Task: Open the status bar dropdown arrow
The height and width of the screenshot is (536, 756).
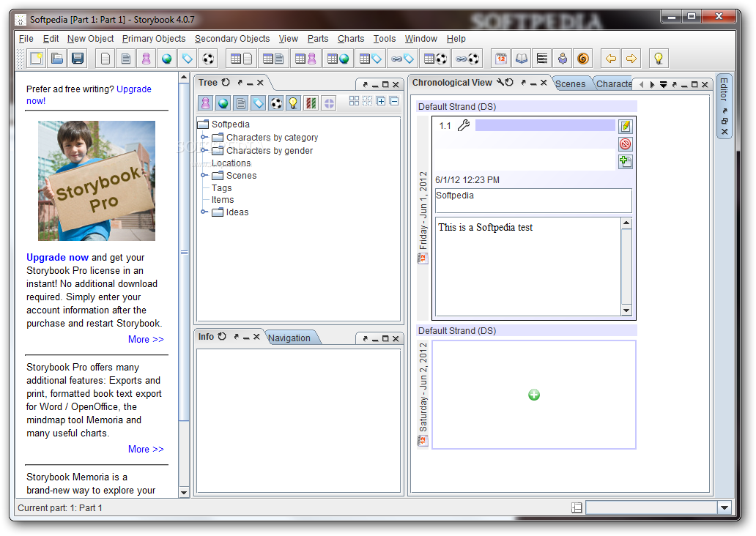Action: (724, 507)
